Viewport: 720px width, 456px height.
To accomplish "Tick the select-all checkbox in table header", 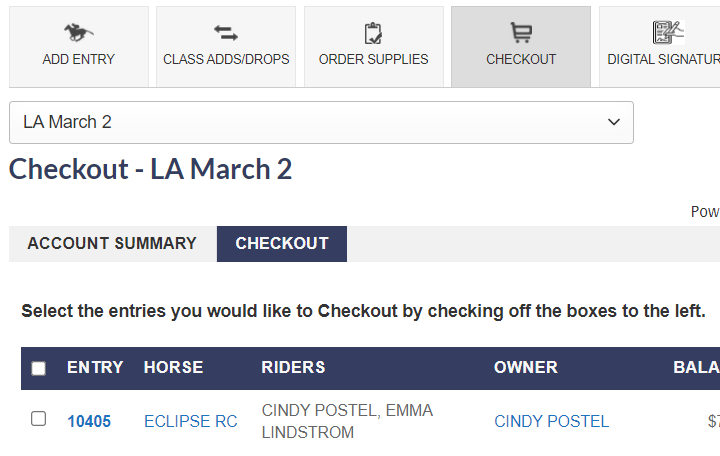I will 39,368.
